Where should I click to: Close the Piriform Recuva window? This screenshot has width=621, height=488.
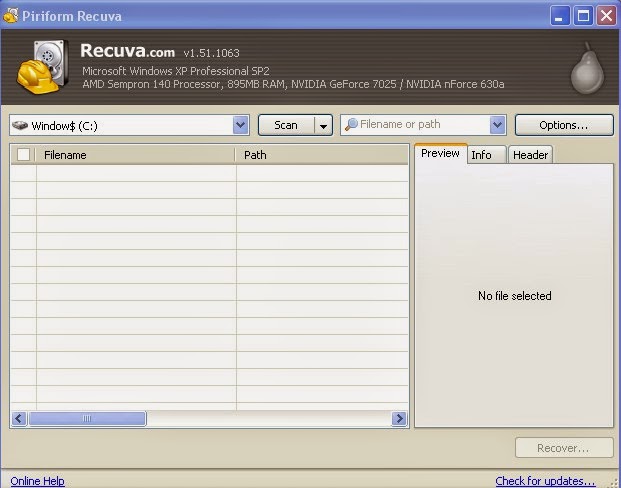606,16
